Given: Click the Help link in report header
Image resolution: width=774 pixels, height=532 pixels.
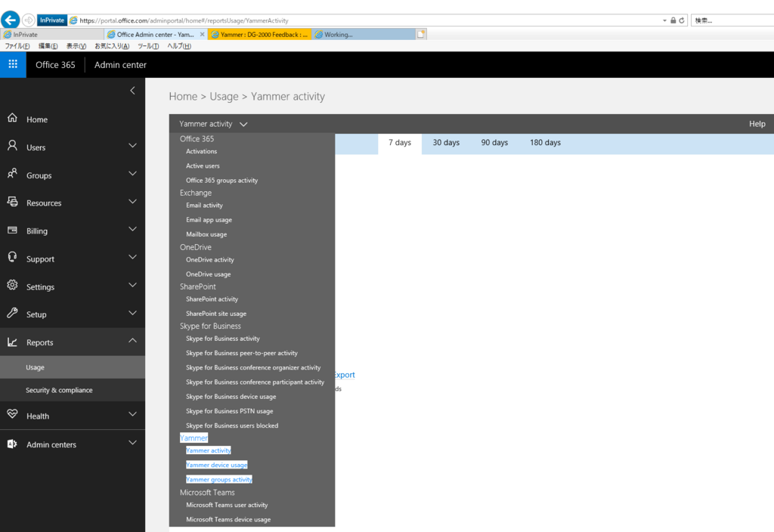Looking at the screenshot, I should (x=757, y=124).
